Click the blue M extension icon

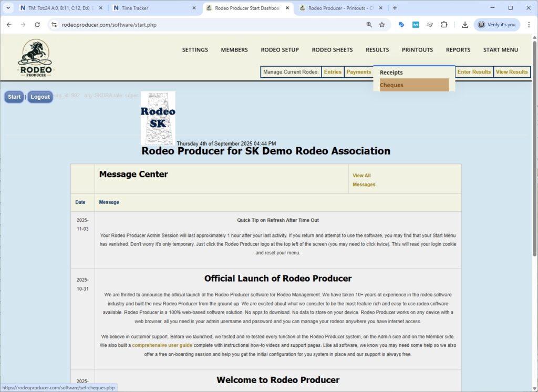coord(416,25)
